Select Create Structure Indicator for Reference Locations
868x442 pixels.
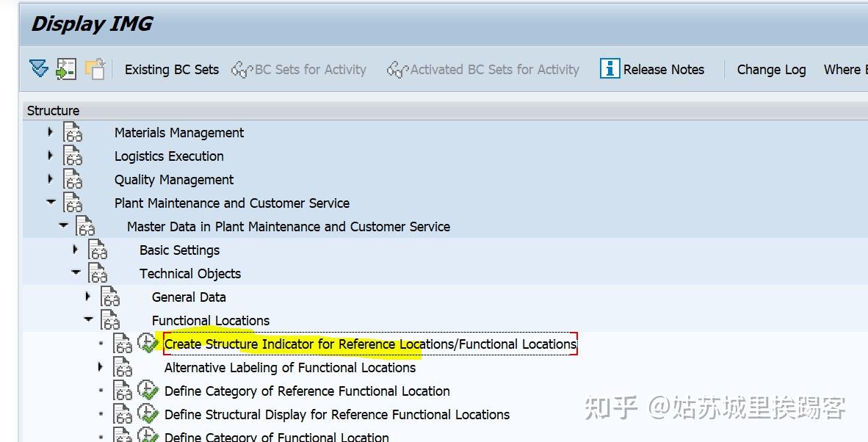click(370, 344)
